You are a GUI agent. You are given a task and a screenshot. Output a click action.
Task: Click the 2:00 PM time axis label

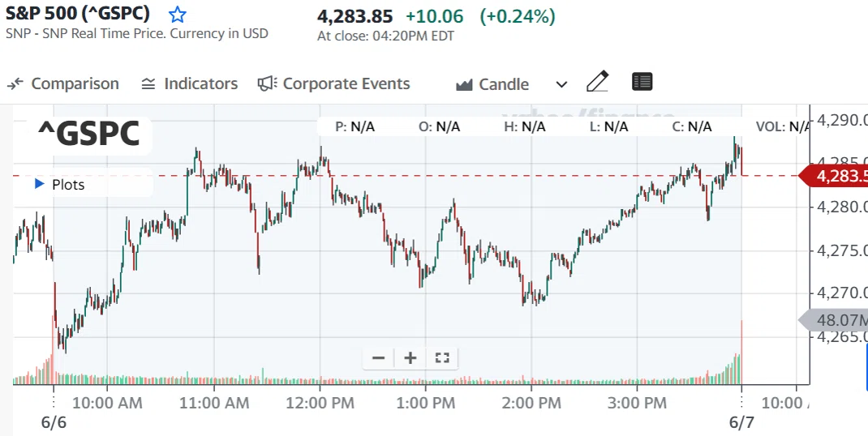[531, 403]
